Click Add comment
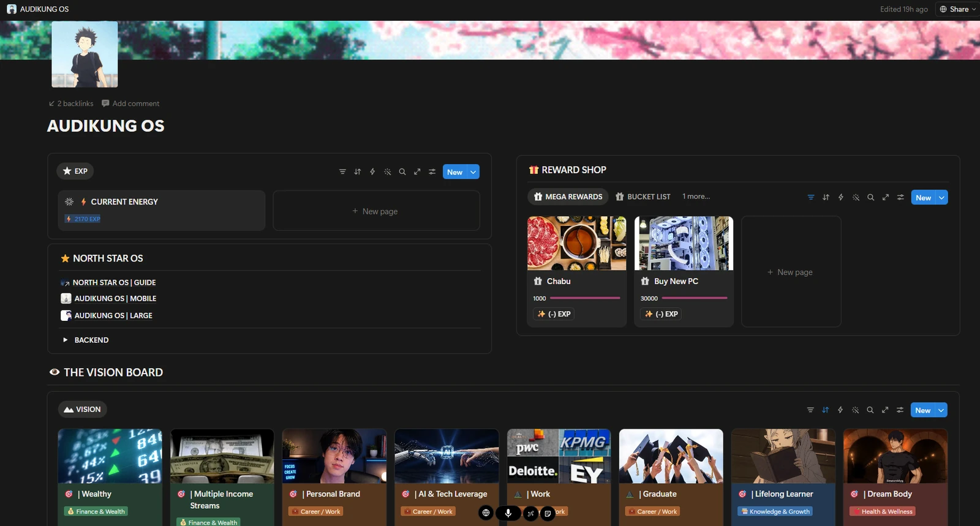 pos(130,103)
